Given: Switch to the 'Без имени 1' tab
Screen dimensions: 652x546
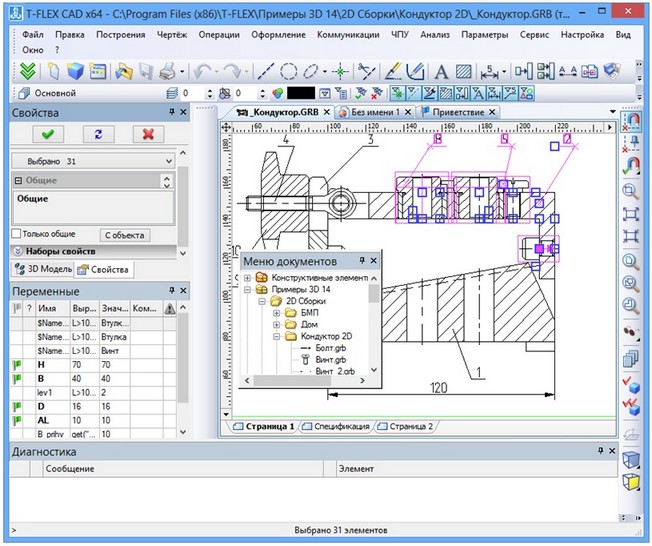Looking at the screenshot, I should coord(375,112).
